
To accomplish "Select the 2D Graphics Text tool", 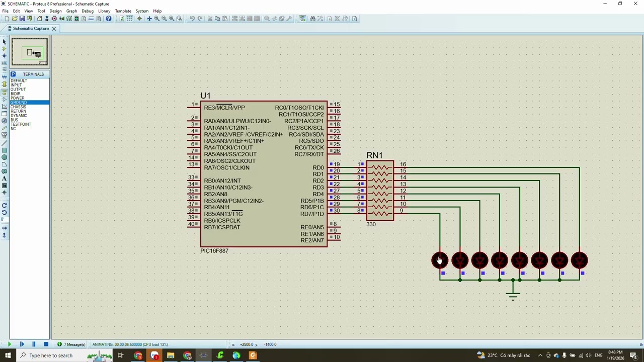I will tap(5, 178).
